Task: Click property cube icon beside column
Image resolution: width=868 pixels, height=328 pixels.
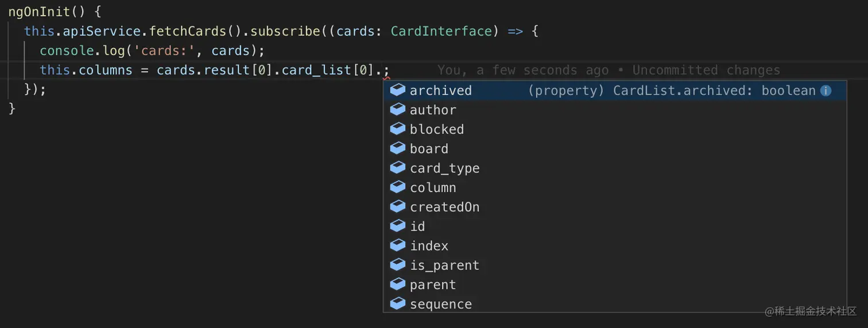Action: coord(398,188)
